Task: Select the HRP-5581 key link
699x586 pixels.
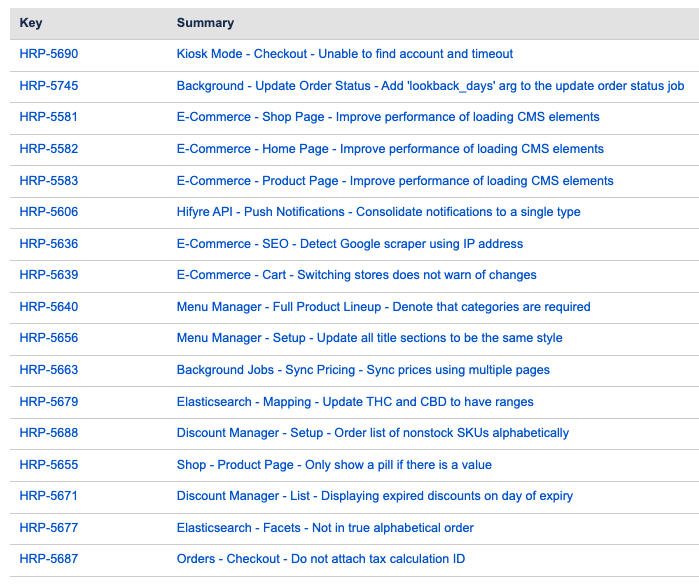Action: tap(48, 117)
